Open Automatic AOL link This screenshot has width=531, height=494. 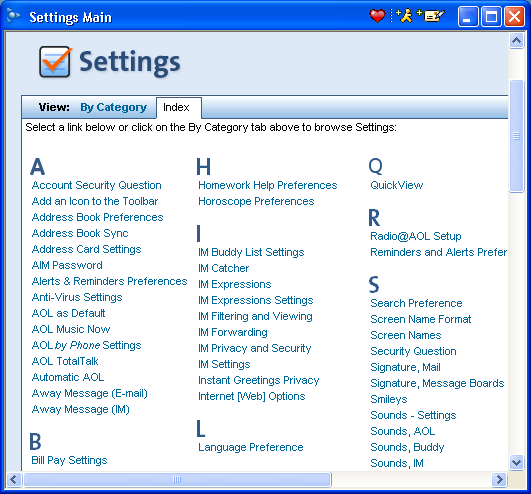(x=68, y=377)
